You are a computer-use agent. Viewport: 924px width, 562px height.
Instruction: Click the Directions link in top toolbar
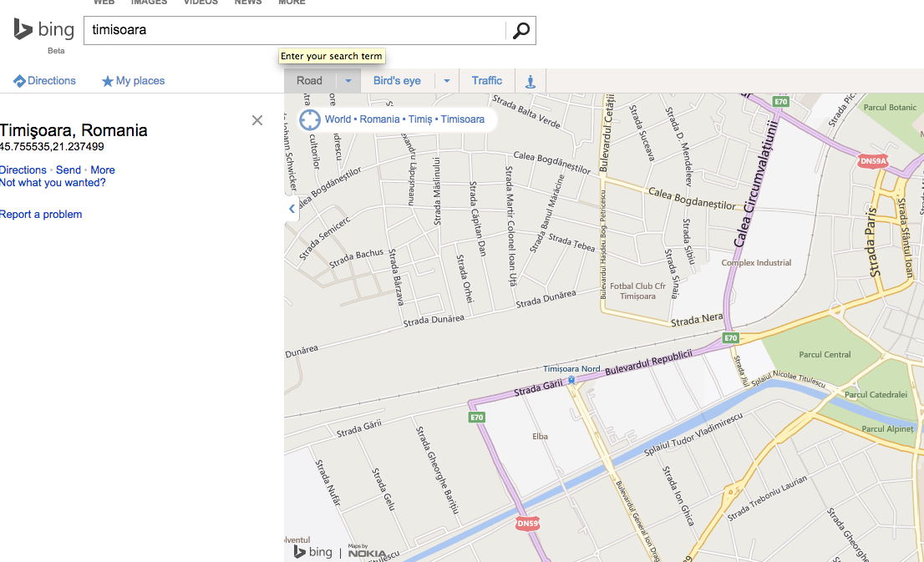(51, 81)
